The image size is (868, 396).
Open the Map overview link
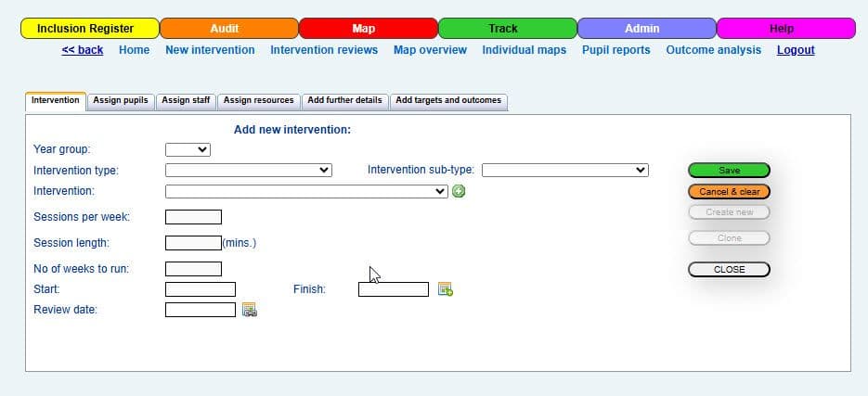430,50
